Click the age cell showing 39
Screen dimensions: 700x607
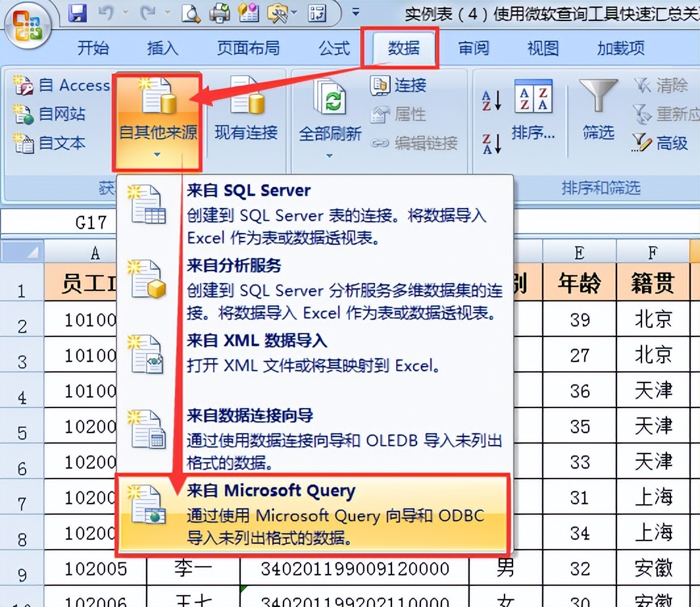[579, 319]
